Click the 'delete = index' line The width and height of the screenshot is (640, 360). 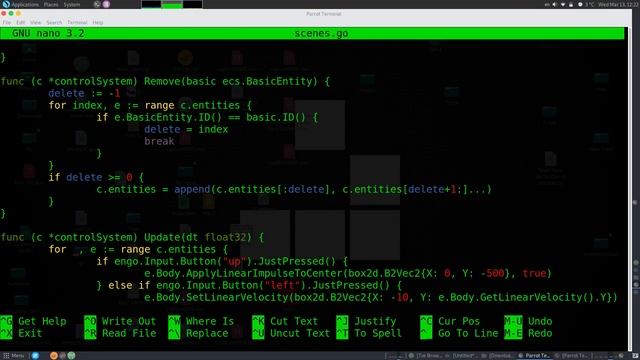click(186, 129)
